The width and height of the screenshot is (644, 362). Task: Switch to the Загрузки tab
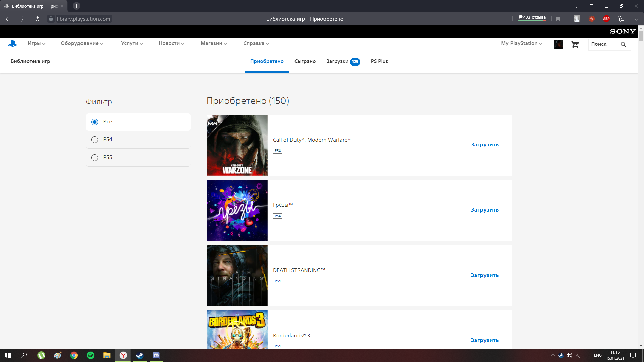pyautogui.click(x=343, y=61)
